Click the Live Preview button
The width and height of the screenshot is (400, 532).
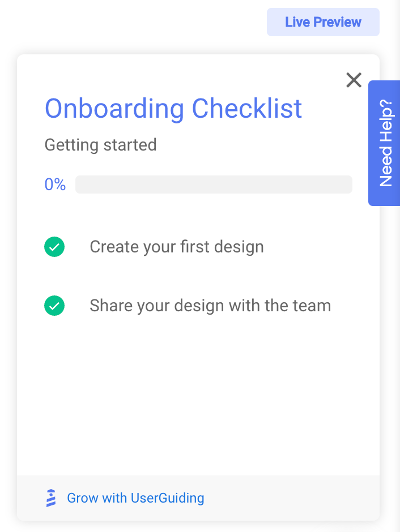323,22
